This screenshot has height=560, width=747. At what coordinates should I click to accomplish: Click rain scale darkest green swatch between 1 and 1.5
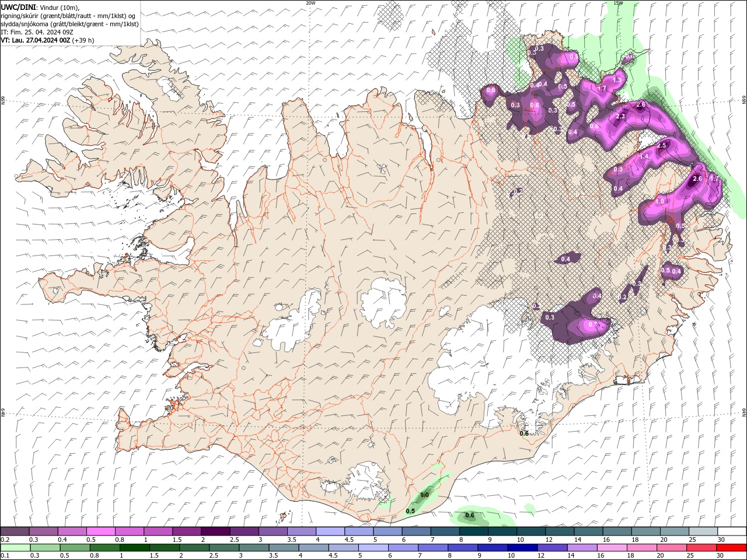click(134, 548)
